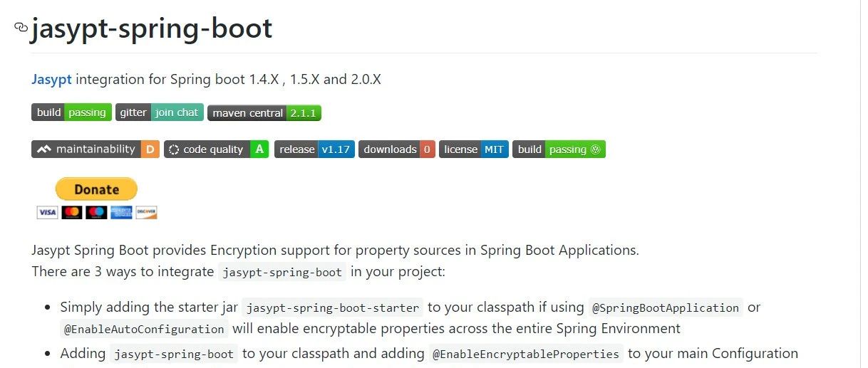Click the jasypt-spring-boot main heading
This screenshot has height=368, width=868.
tap(151, 28)
